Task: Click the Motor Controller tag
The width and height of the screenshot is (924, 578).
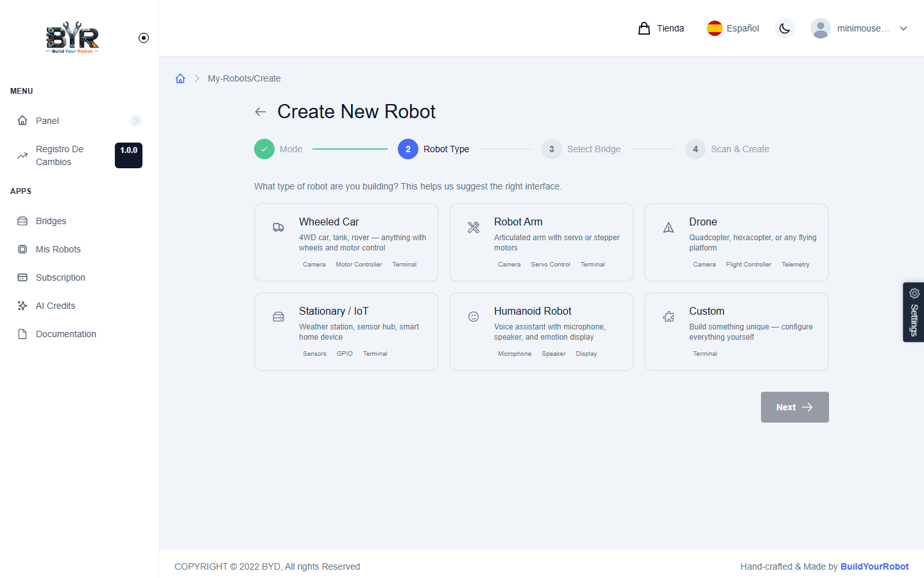Action: [x=359, y=265]
